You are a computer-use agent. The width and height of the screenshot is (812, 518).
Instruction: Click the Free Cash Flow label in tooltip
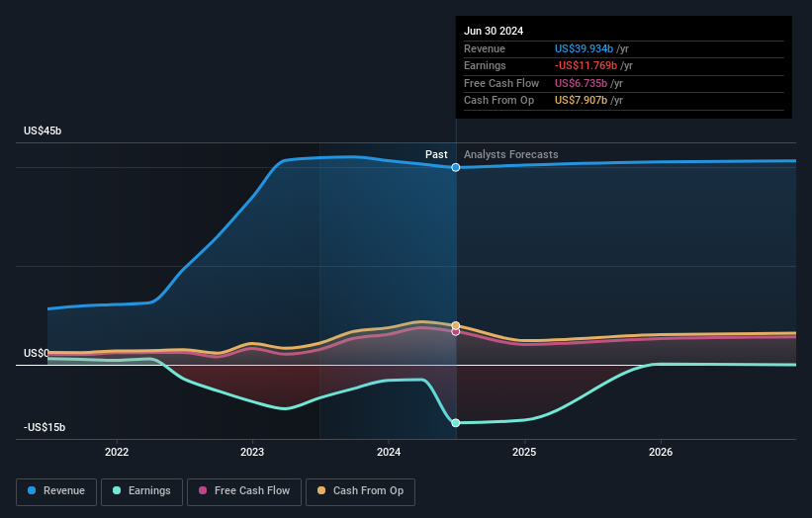501,83
